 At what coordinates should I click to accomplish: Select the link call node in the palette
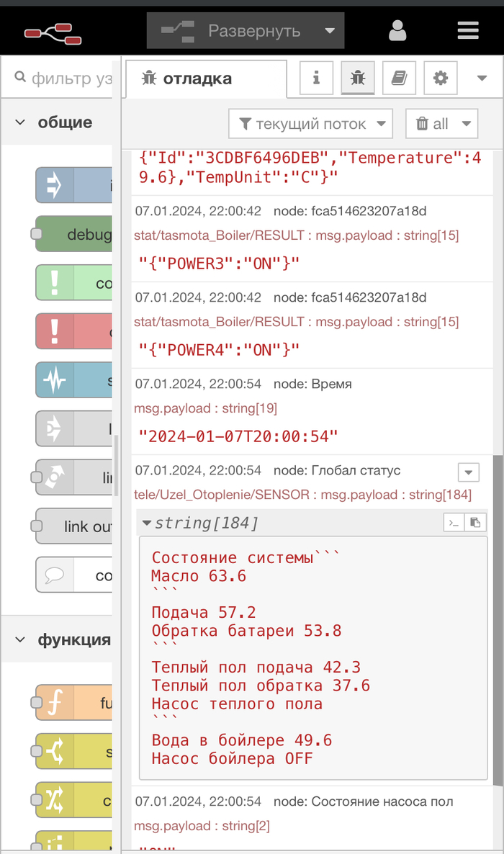(74, 477)
